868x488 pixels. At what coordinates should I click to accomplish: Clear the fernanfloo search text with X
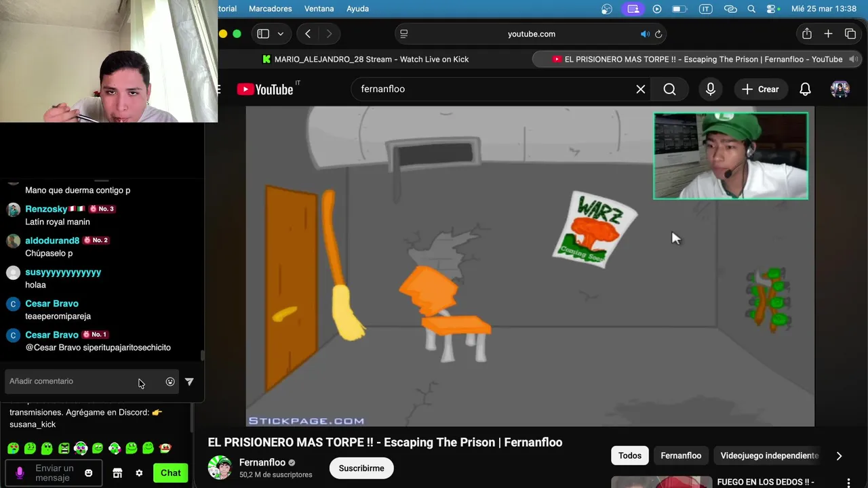640,89
